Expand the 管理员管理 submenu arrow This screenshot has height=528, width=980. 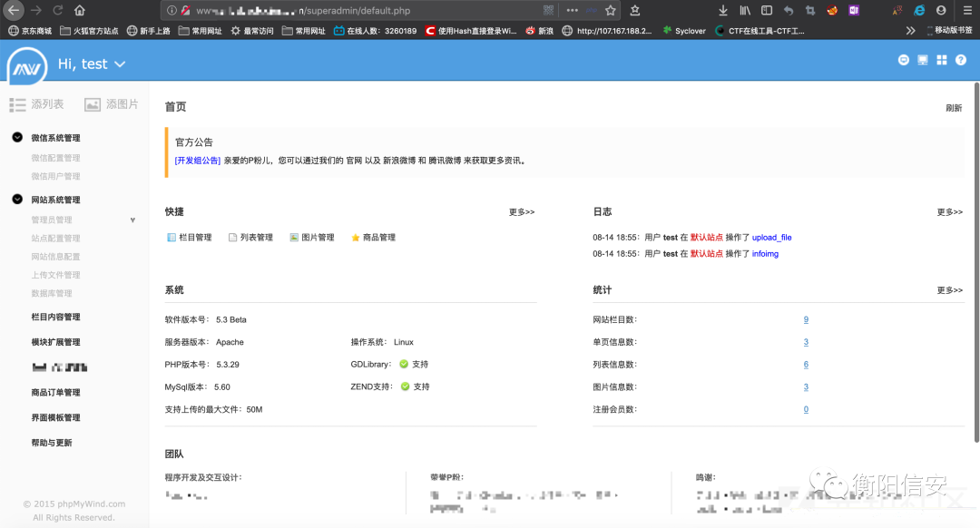(132, 220)
